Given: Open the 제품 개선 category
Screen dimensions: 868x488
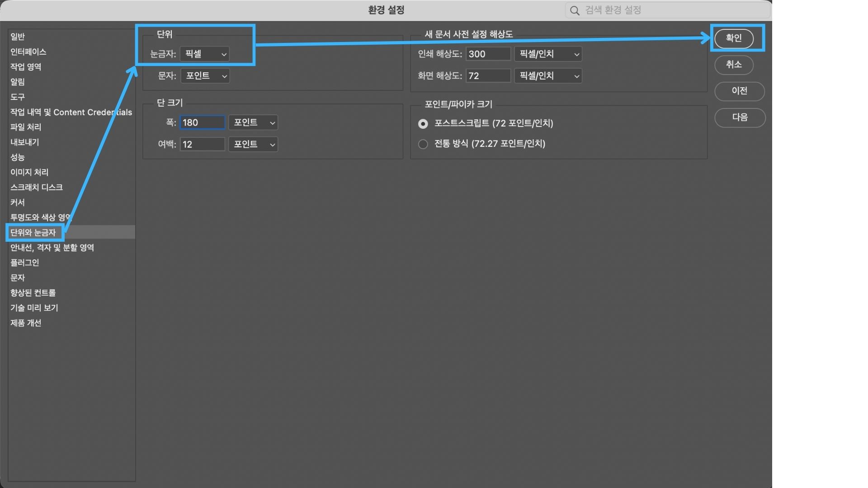Looking at the screenshot, I should [71, 323].
